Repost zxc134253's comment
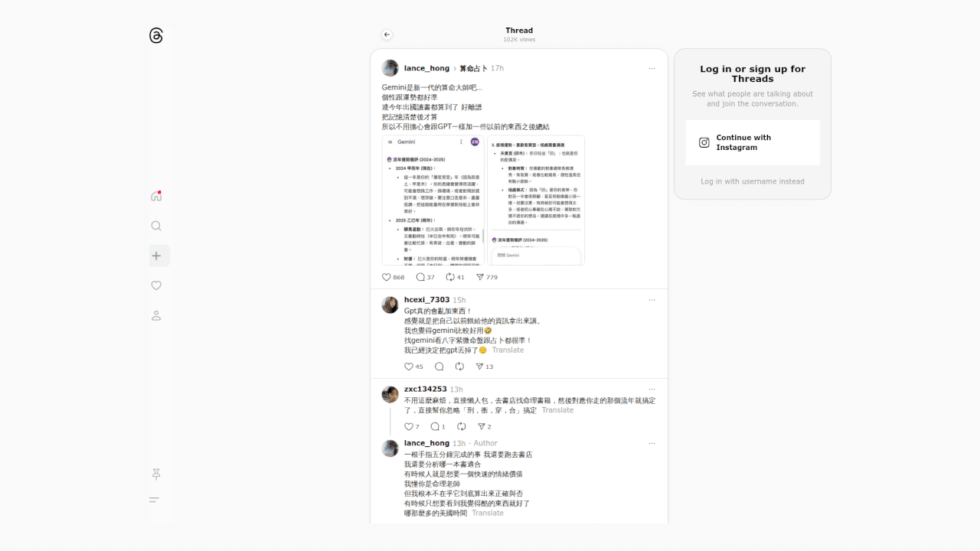 pyautogui.click(x=462, y=426)
